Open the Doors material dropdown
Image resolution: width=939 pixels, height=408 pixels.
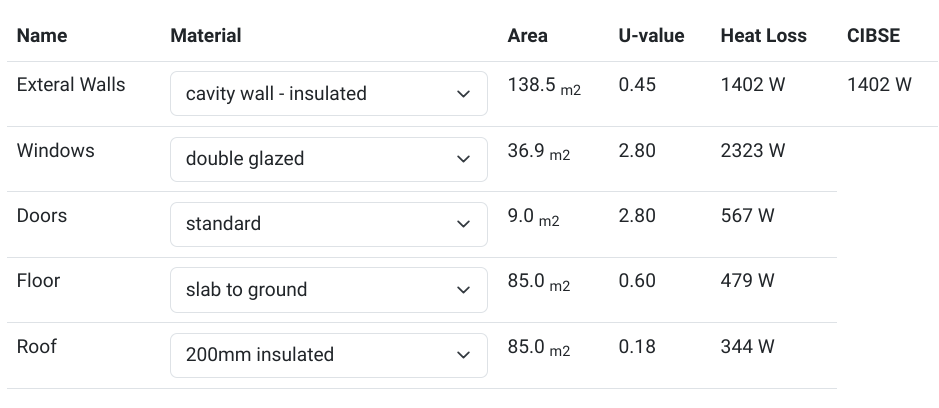pyautogui.click(x=328, y=224)
